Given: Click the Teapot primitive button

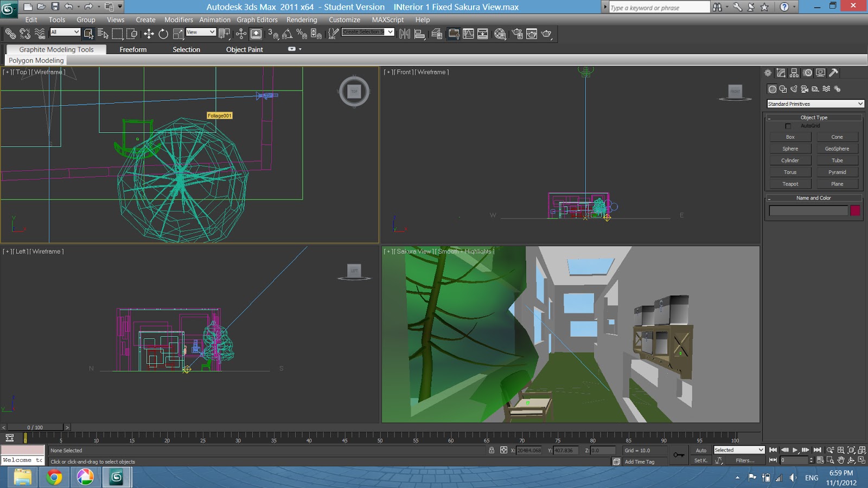Looking at the screenshot, I should pyautogui.click(x=790, y=184).
